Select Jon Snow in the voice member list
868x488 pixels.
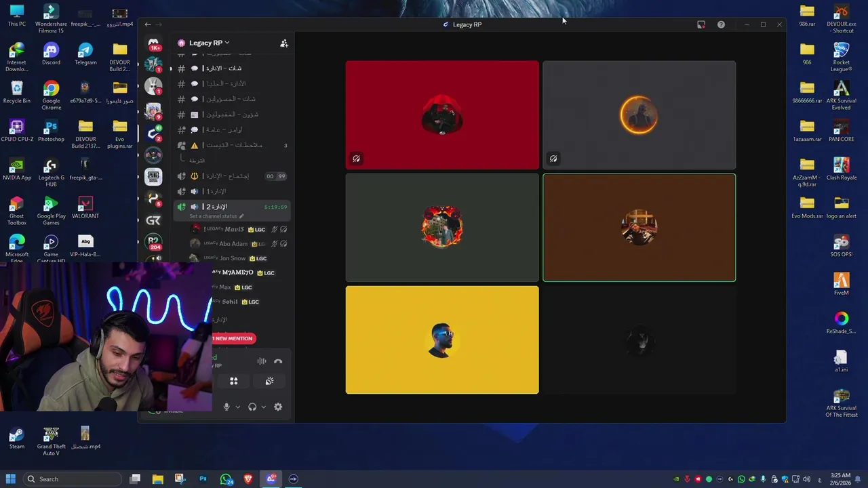pos(239,258)
